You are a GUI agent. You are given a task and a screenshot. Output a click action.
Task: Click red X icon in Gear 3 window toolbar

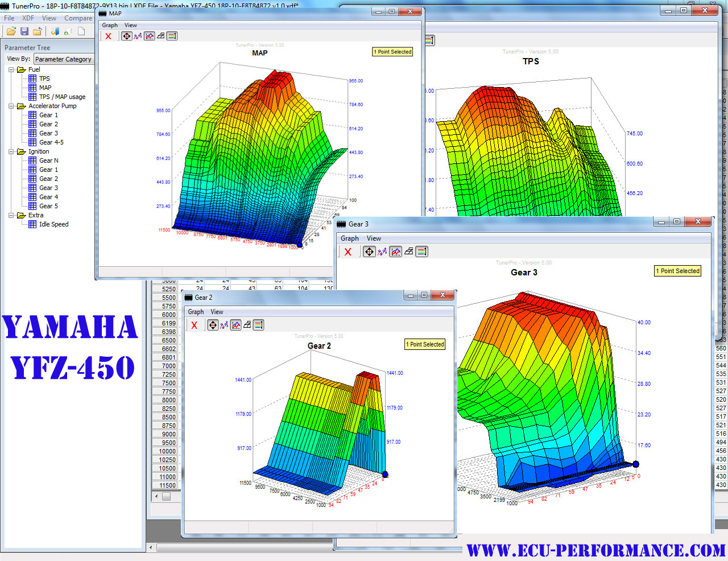click(348, 251)
